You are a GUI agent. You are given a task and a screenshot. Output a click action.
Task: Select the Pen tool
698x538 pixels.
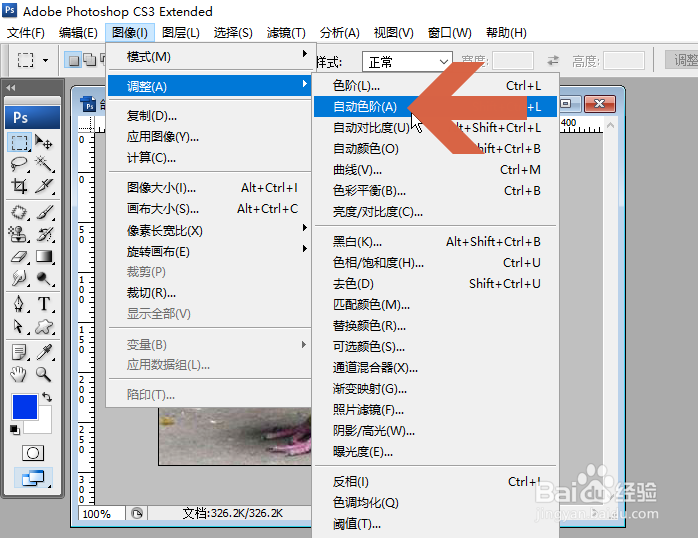pyautogui.click(x=19, y=304)
